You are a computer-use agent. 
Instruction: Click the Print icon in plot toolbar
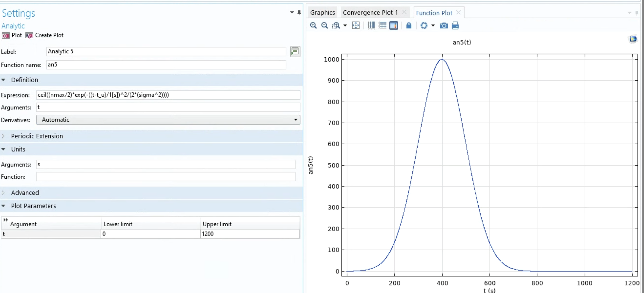click(455, 25)
